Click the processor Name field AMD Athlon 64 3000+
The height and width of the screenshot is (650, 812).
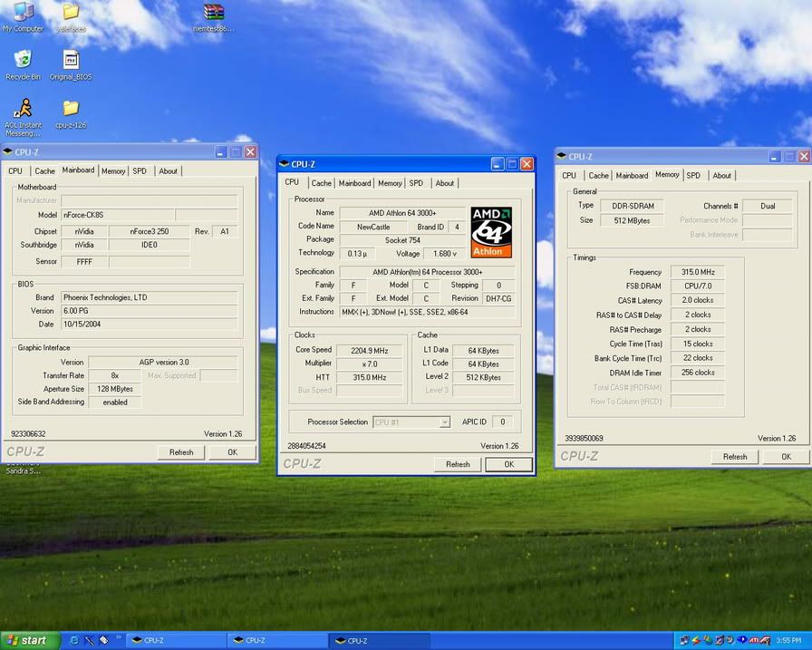pos(402,213)
